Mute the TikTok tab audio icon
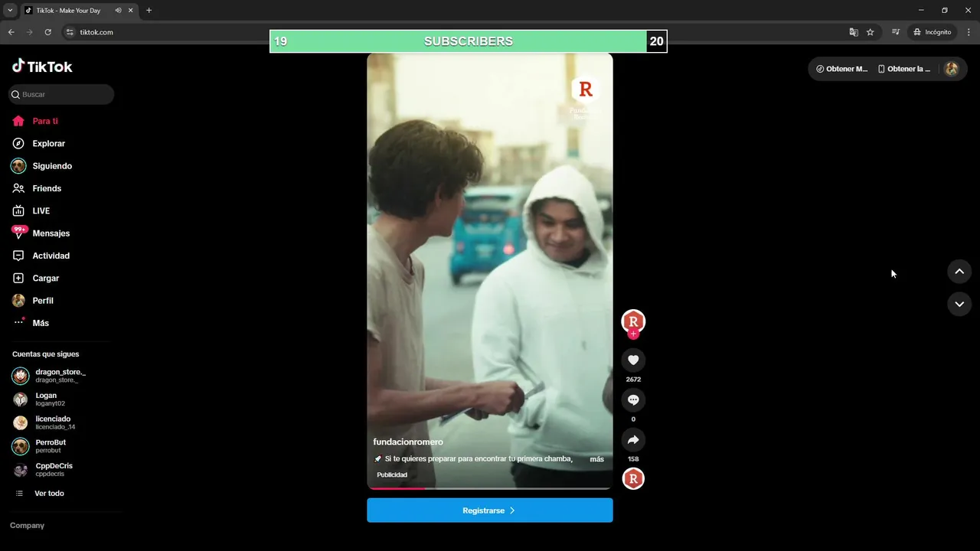Screen dimensions: 980x551 pyautogui.click(x=118, y=11)
